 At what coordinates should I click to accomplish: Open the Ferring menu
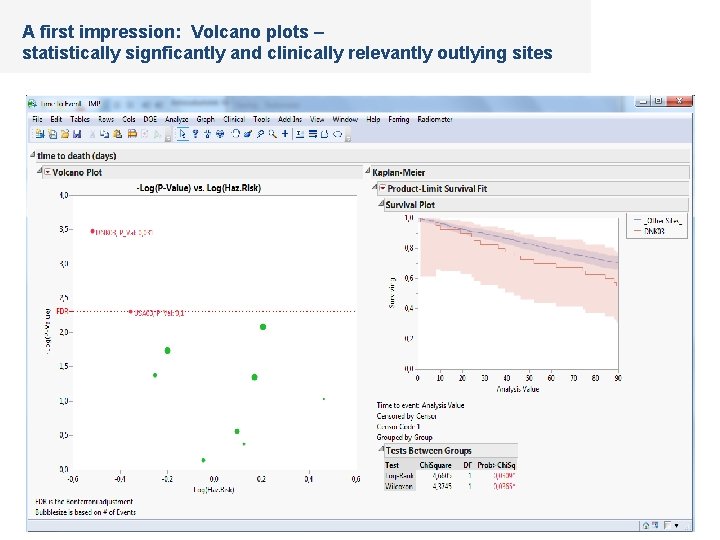[399, 119]
